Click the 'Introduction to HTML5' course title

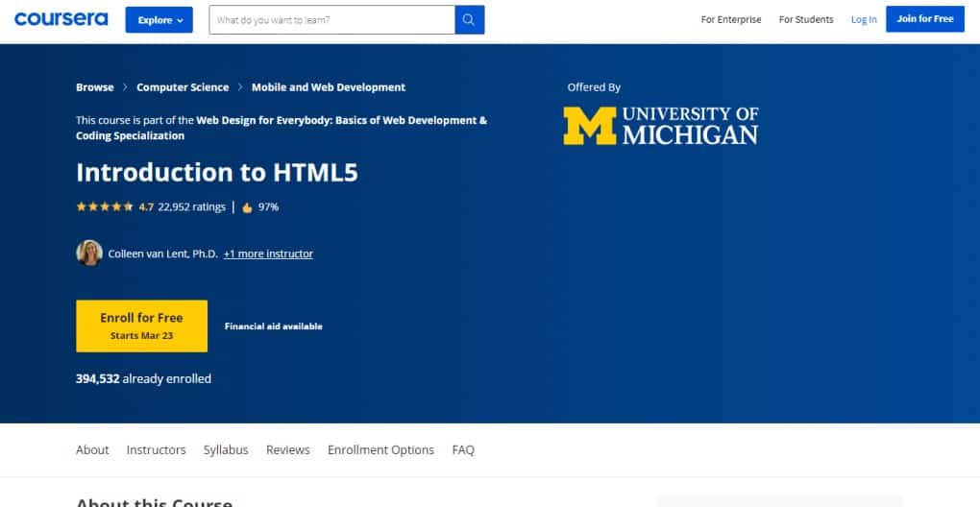point(217,172)
